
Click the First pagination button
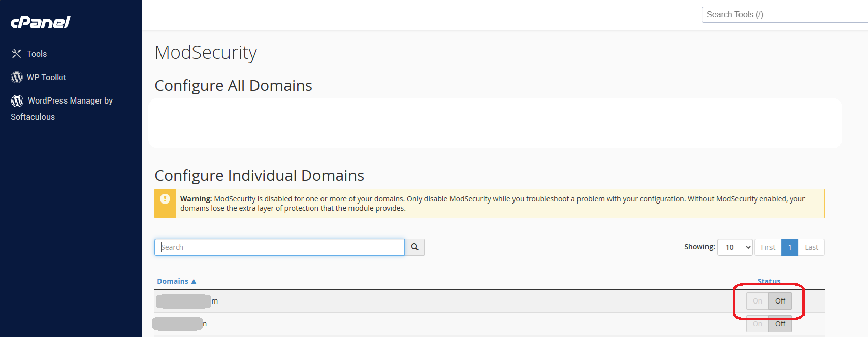(x=767, y=247)
